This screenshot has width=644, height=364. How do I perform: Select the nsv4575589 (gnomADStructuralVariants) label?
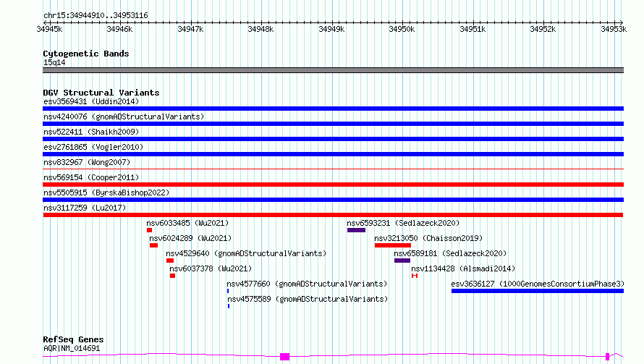pyautogui.click(x=308, y=299)
